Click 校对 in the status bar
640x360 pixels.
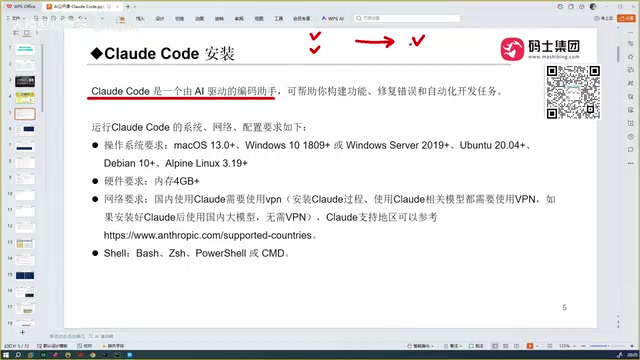click(x=84, y=346)
